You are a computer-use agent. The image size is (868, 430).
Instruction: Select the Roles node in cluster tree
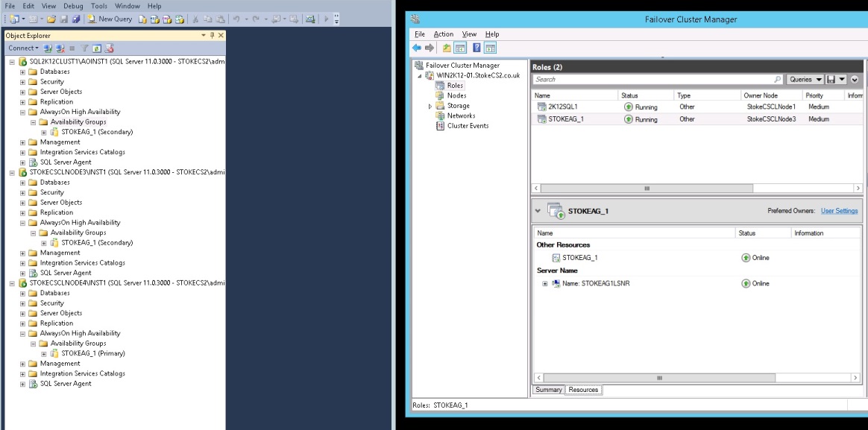pos(455,86)
